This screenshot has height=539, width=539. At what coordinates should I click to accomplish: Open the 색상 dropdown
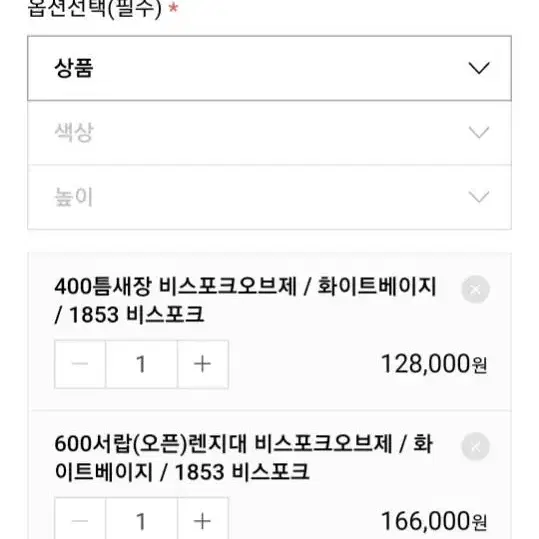click(269, 133)
